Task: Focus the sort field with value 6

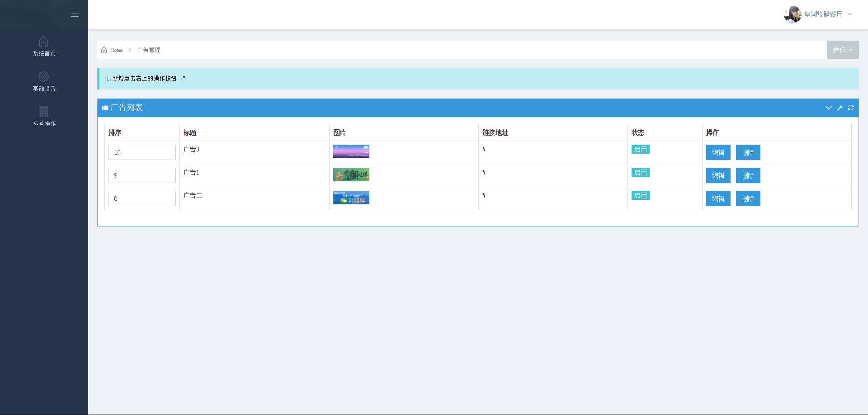Action: click(x=142, y=198)
